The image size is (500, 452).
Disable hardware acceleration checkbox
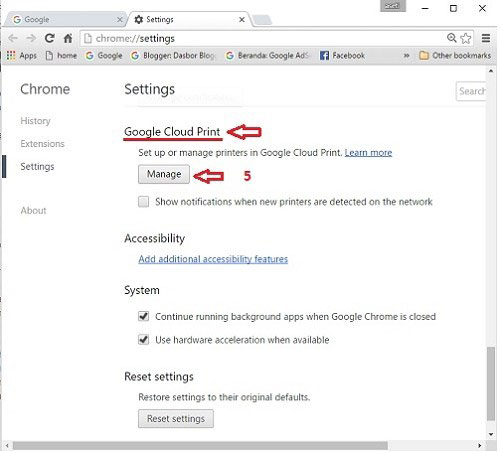click(144, 340)
